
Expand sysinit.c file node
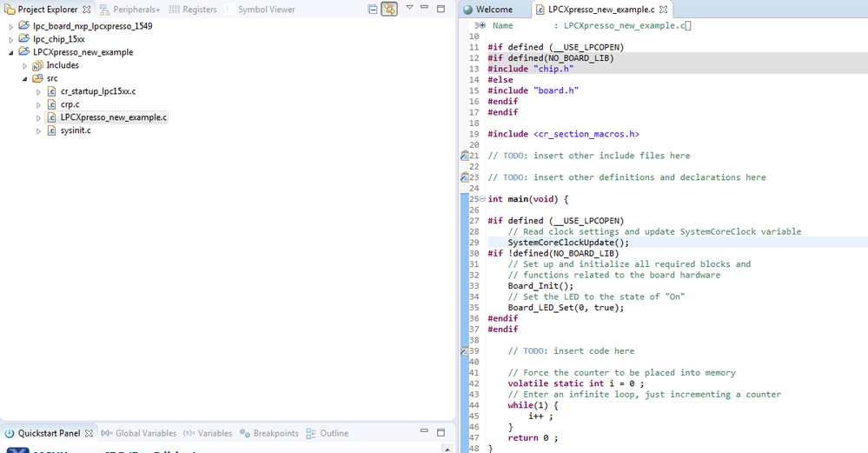tap(39, 131)
